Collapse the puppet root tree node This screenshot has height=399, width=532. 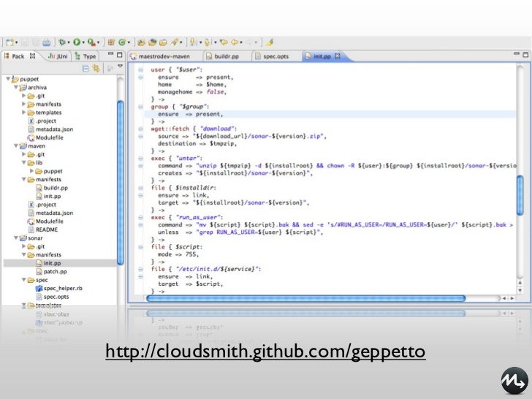[8, 79]
